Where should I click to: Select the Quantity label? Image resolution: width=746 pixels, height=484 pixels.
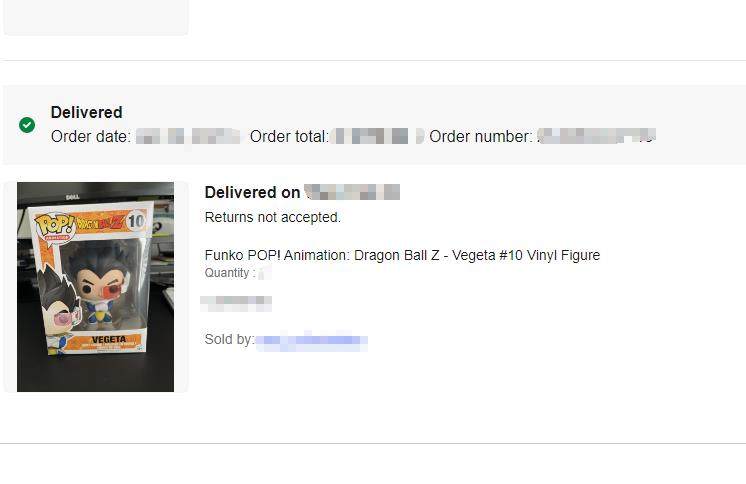pyautogui.click(x=230, y=273)
